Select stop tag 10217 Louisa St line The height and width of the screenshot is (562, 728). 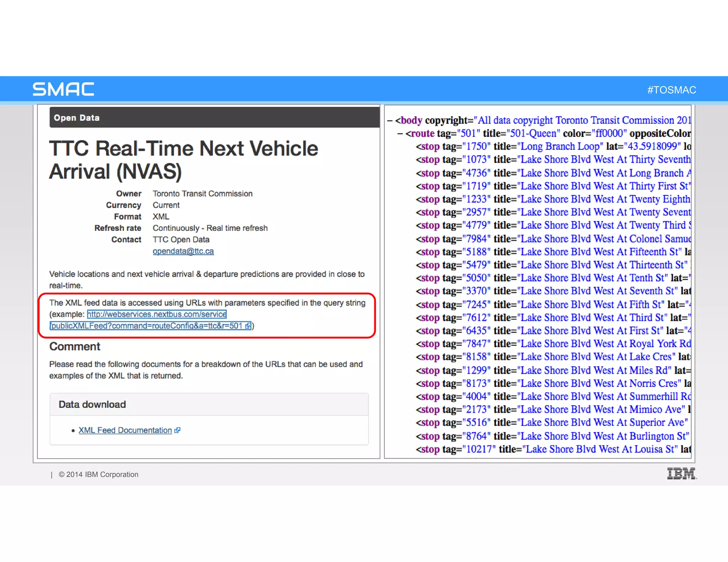click(553, 449)
